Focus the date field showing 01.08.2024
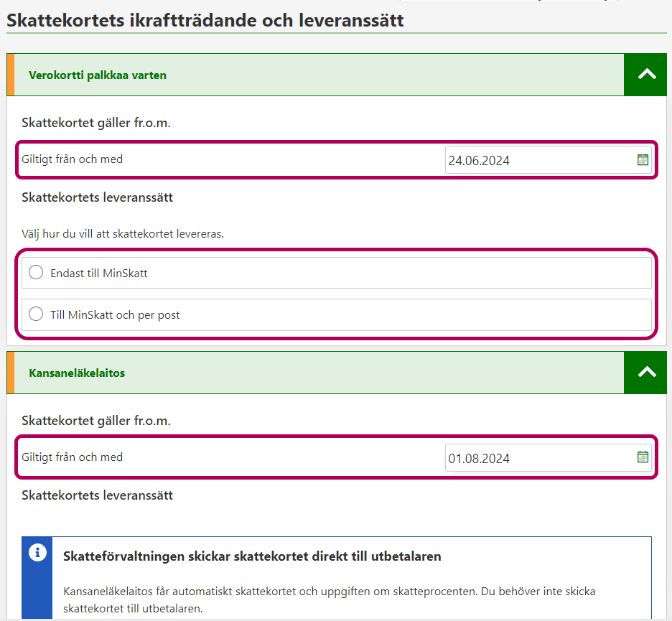 click(x=538, y=458)
